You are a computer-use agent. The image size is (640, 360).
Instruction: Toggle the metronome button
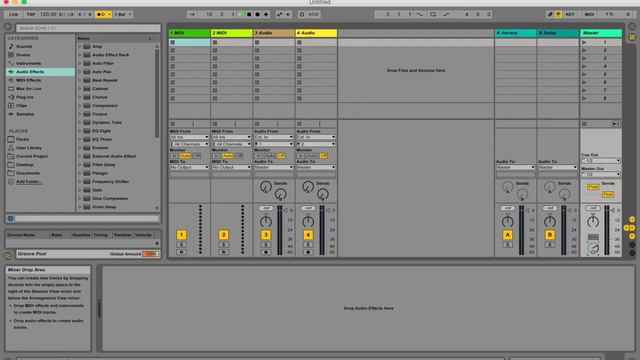[102, 14]
